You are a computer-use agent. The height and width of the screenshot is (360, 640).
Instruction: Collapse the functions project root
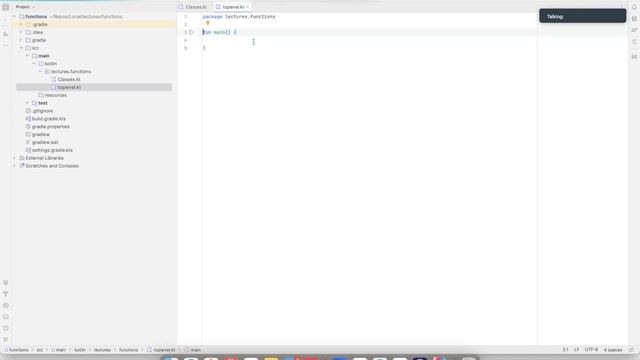[x=15, y=16]
